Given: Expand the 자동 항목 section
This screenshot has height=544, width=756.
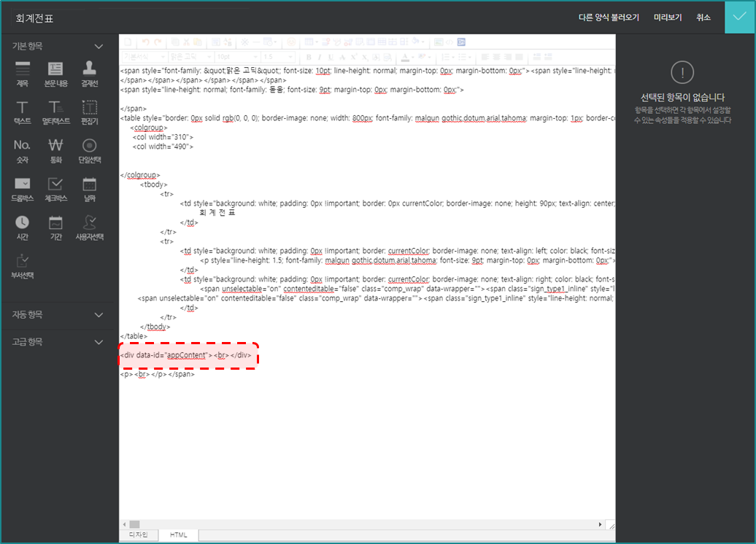Looking at the screenshot, I should click(x=99, y=315).
